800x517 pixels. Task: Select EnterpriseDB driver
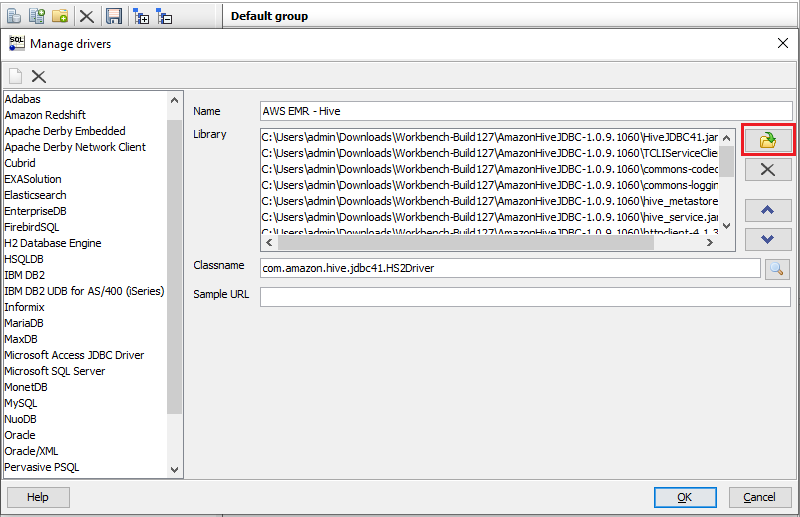85,211
